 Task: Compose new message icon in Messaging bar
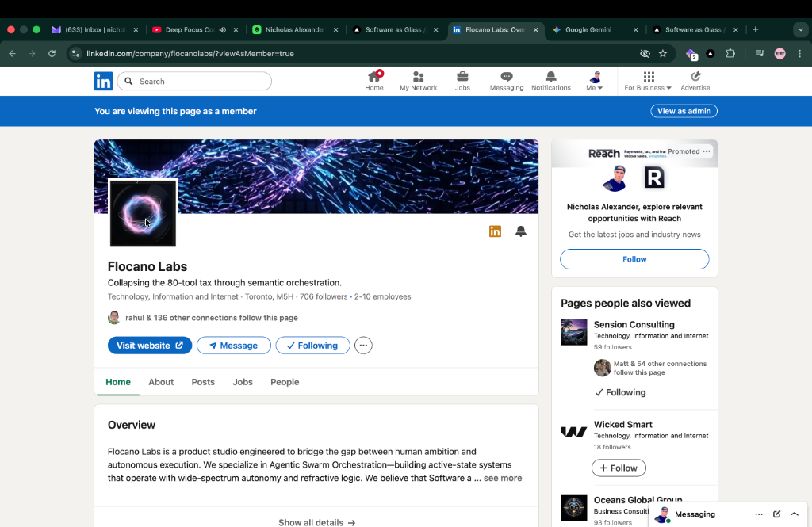776,514
